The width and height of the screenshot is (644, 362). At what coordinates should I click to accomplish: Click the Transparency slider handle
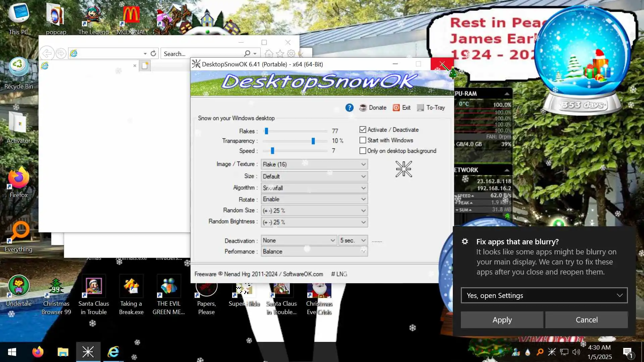coord(313,141)
